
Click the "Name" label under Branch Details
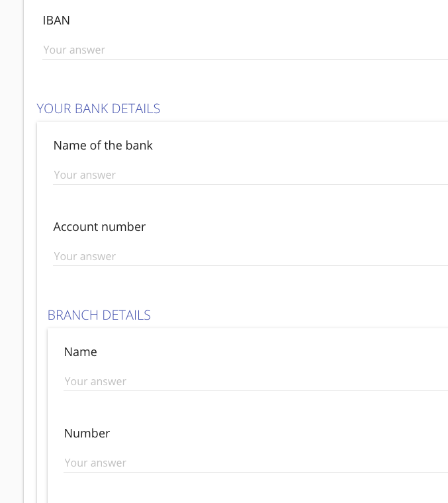click(x=80, y=352)
